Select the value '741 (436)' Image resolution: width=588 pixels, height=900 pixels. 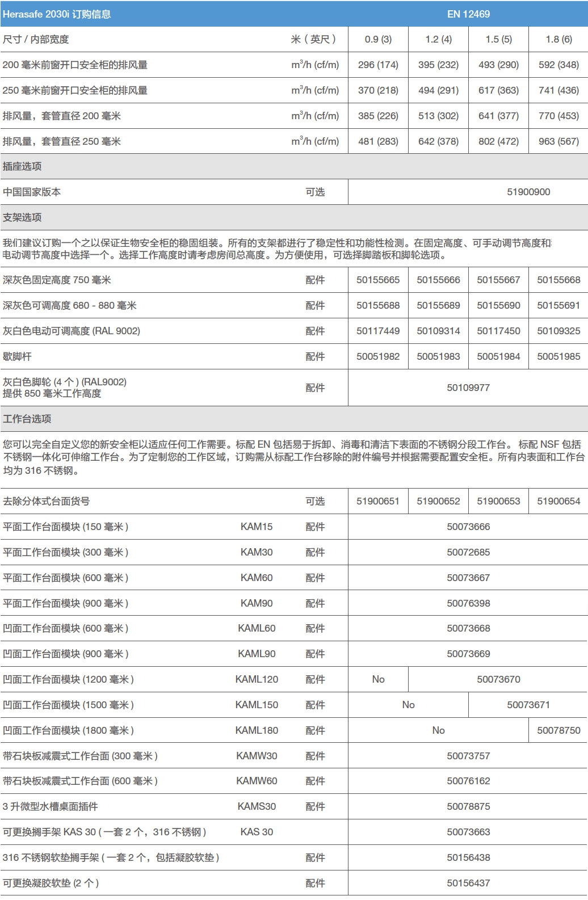pyautogui.click(x=558, y=90)
